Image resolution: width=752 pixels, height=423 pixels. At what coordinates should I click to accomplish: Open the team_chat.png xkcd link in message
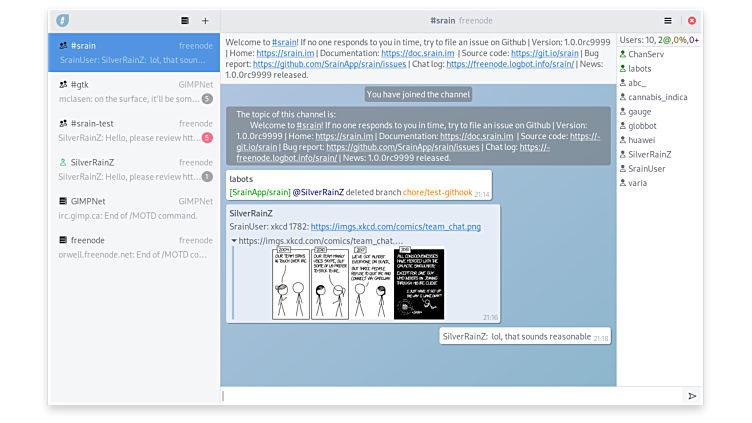click(x=395, y=227)
